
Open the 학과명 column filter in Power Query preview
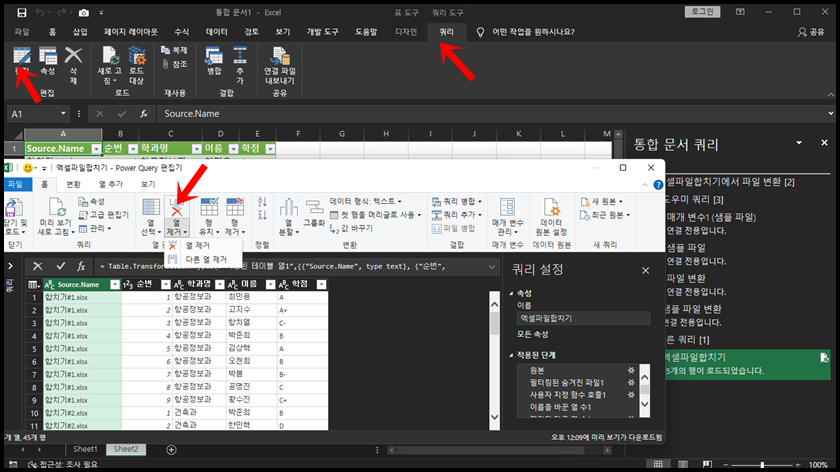click(220, 284)
